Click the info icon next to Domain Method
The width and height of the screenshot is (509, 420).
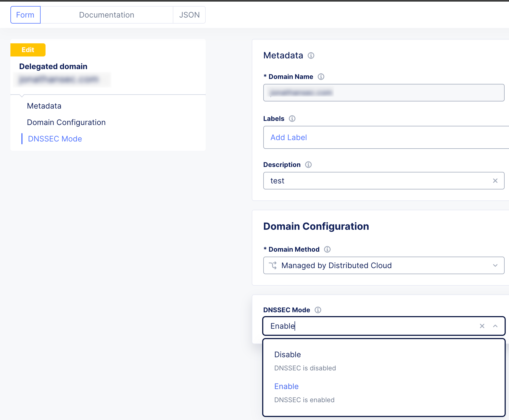click(x=327, y=249)
